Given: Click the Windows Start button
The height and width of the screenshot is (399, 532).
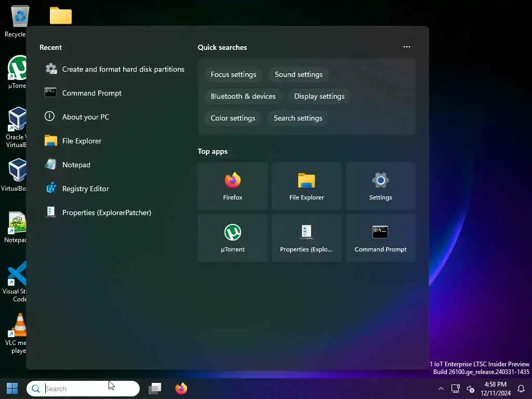Looking at the screenshot, I should [12, 389].
